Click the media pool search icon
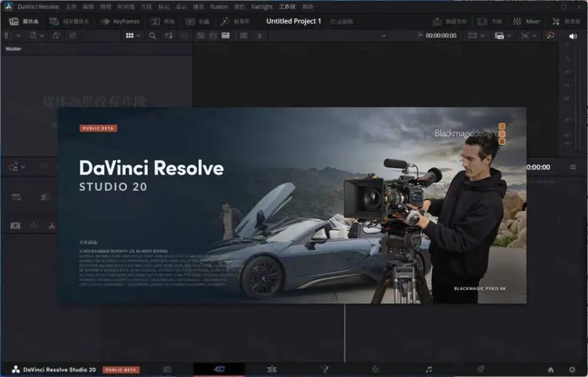 (152, 36)
